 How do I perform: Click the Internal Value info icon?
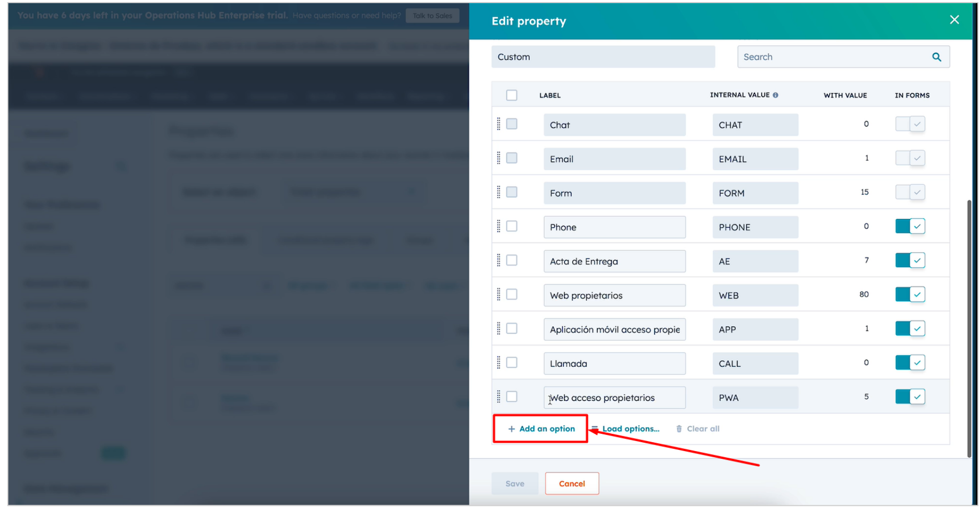(775, 95)
